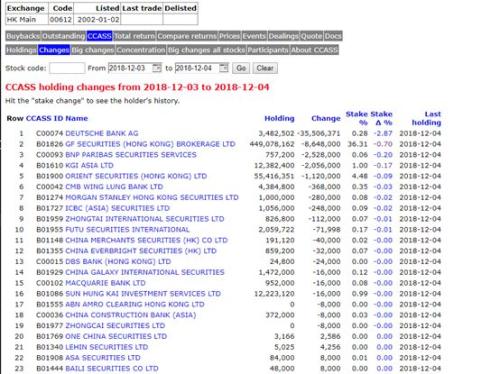
Task: Sort by Last holding column header
Action: point(426,118)
